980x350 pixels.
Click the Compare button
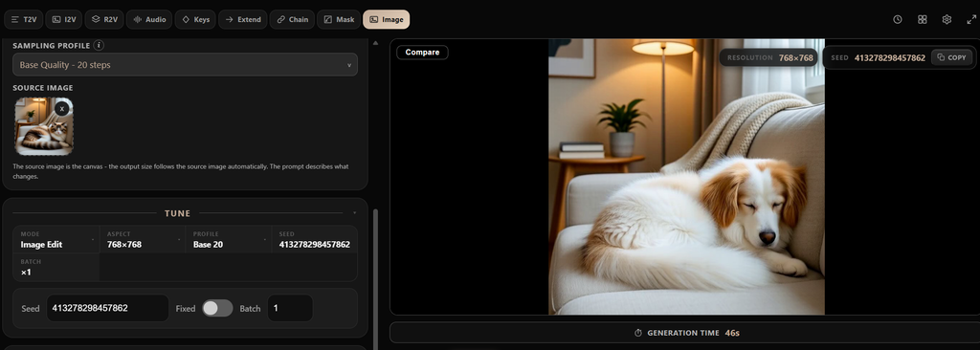pyautogui.click(x=422, y=53)
